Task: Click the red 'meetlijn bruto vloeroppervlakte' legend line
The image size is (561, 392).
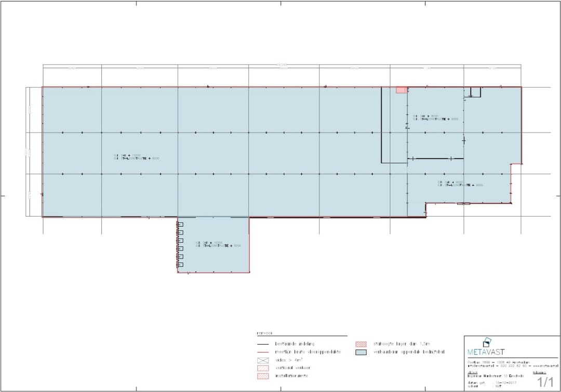Action: click(264, 352)
